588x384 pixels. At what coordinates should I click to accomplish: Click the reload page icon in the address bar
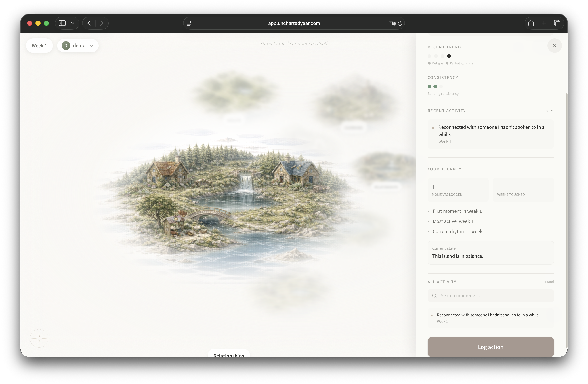400,23
